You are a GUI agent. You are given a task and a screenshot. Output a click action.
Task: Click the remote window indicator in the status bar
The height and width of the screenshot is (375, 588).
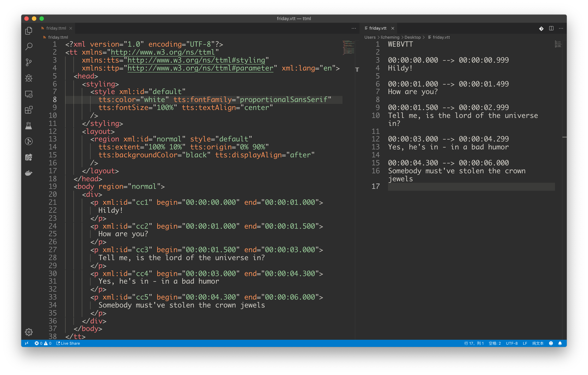coord(27,343)
